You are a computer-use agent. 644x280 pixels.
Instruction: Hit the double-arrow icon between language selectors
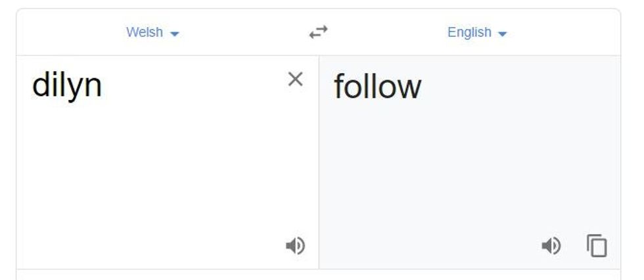click(319, 32)
